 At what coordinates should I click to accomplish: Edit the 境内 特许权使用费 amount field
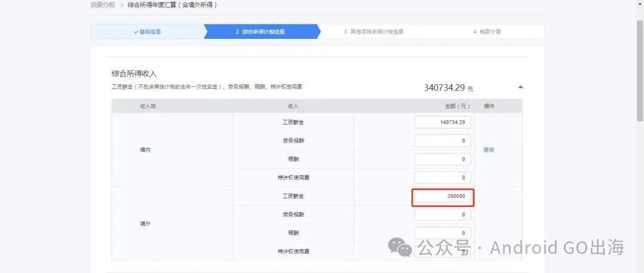[442, 177]
